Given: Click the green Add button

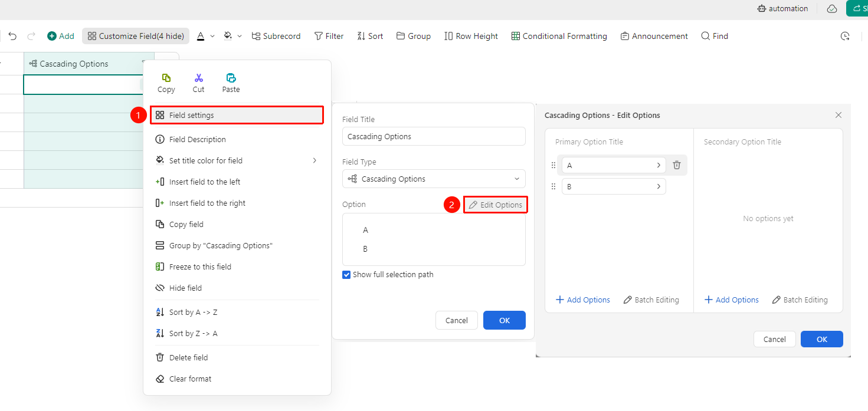Looking at the screenshot, I should (61, 36).
